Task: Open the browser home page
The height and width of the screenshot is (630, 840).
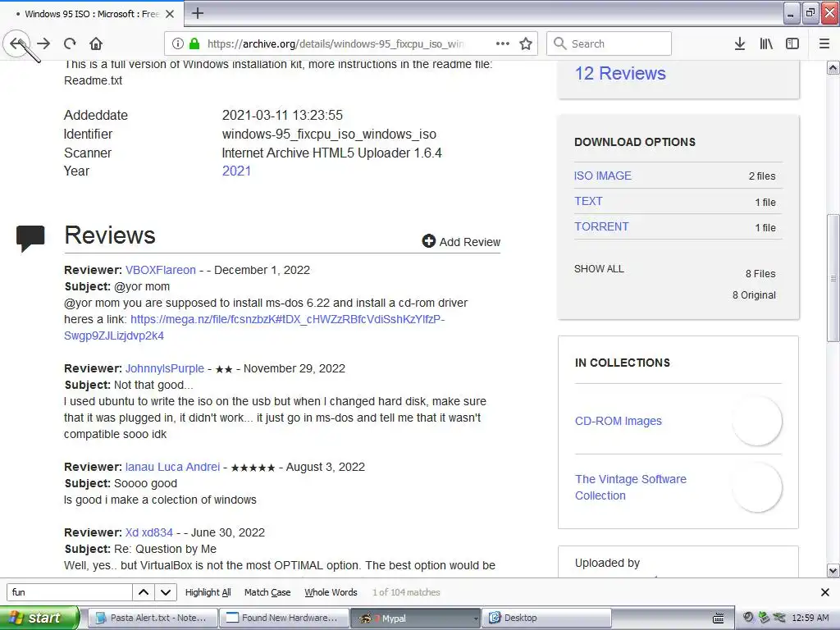Action: tap(96, 43)
